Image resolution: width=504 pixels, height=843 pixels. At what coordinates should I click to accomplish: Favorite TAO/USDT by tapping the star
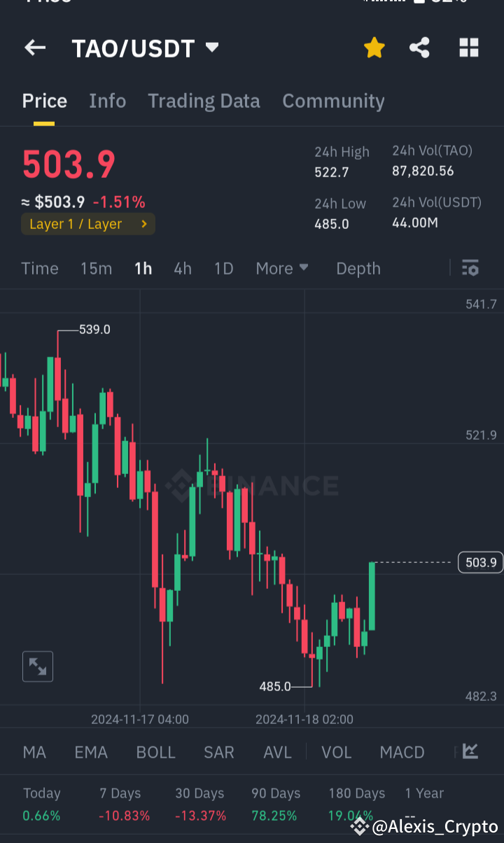(x=374, y=48)
